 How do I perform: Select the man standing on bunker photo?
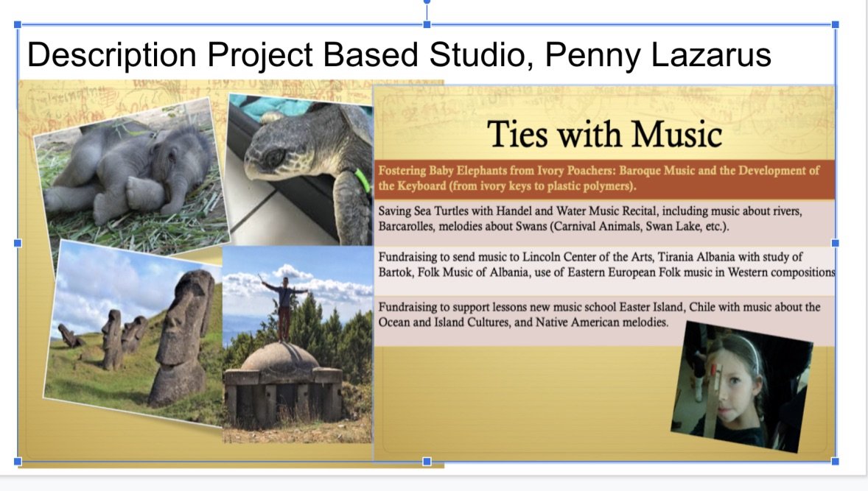click(298, 345)
